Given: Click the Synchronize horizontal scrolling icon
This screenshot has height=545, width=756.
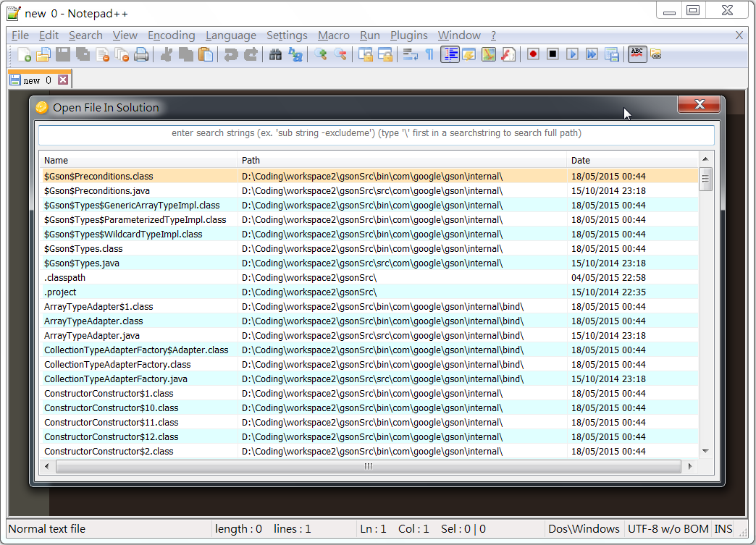Looking at the screenshot, I should [x=385, y=54].
